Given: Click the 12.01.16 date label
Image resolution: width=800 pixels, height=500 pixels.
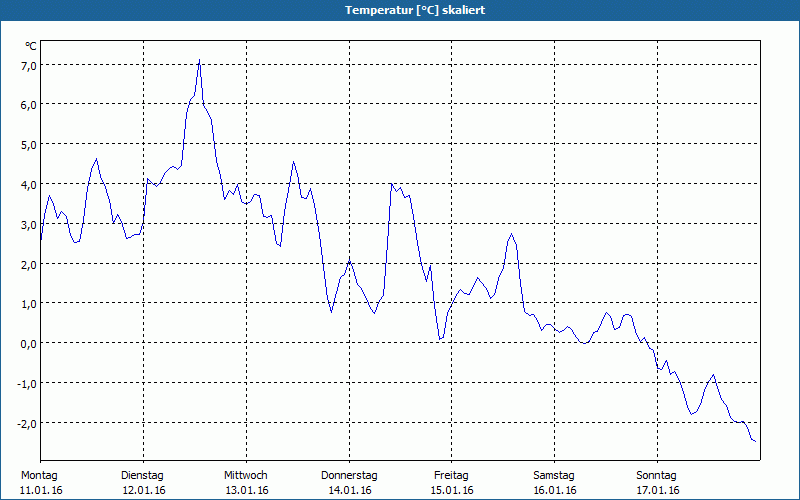Looking at the screenshot, I should (x=144, y=490).
